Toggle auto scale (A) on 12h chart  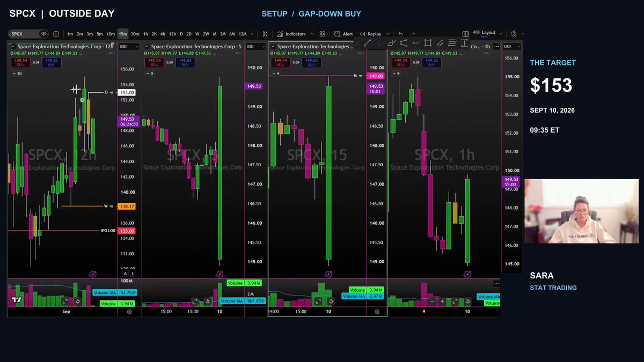[x=126, y=274]
